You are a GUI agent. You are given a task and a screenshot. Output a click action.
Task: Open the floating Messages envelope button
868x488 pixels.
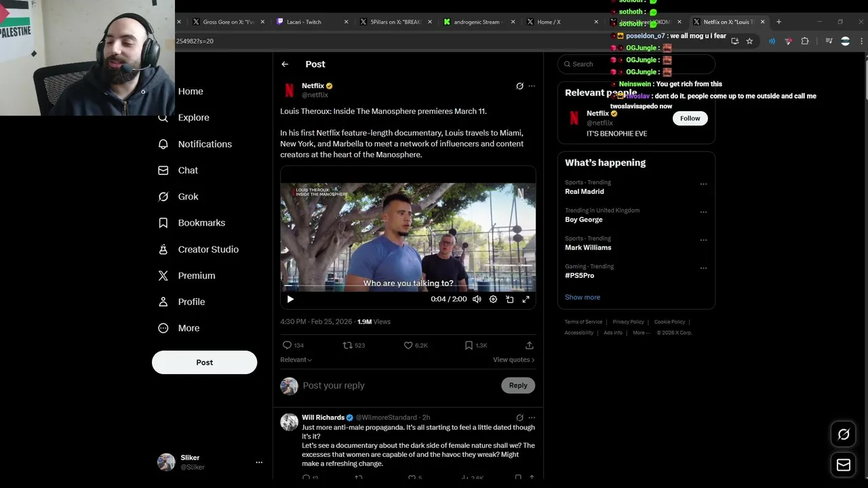tap(844, 465)
